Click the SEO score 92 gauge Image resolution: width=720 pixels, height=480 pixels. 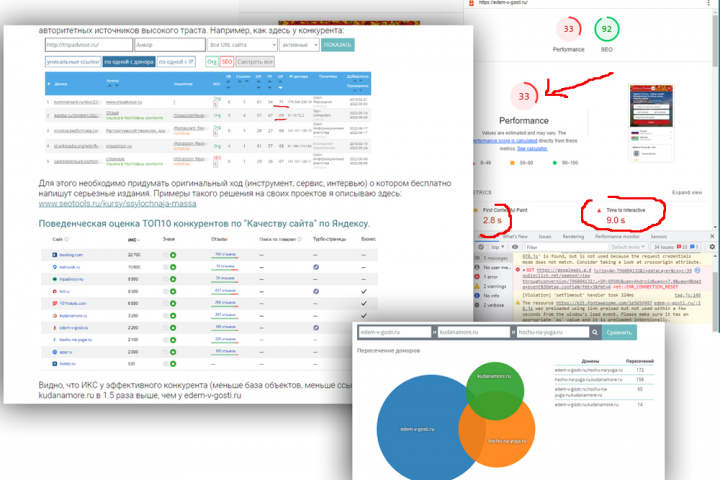pos(607,29)
